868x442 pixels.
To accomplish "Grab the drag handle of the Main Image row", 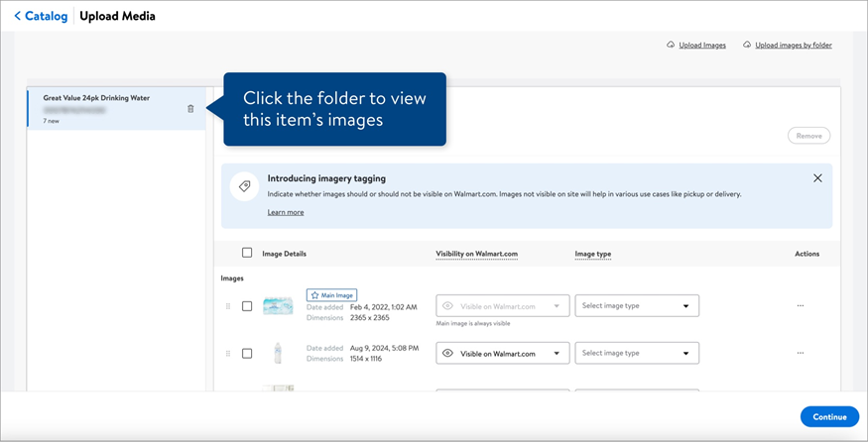I will click(229, 306).
